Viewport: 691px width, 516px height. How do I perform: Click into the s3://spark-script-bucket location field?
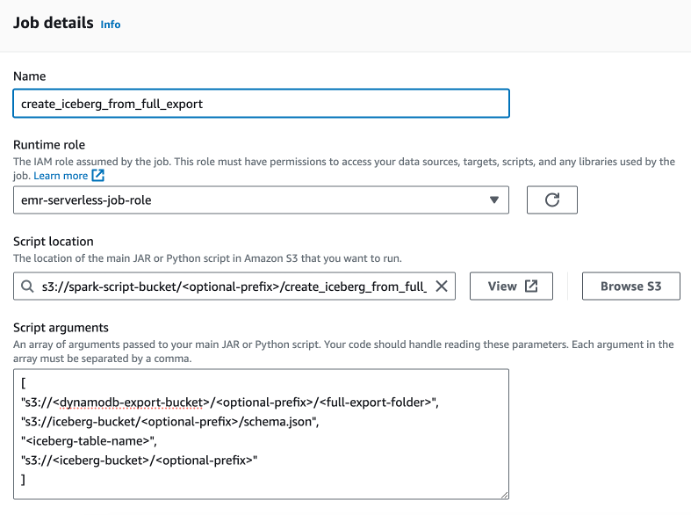point(234,286)
